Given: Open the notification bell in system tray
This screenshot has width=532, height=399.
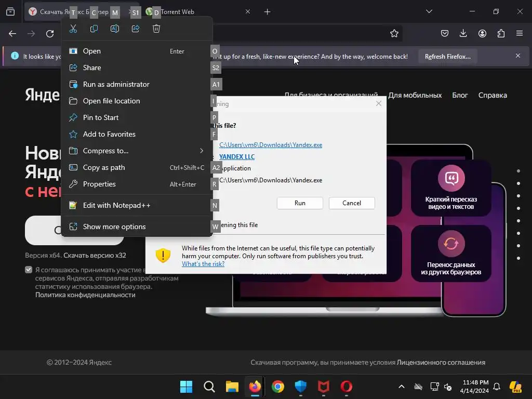Looking at the screenshot, I should click(x=497, y=387).
